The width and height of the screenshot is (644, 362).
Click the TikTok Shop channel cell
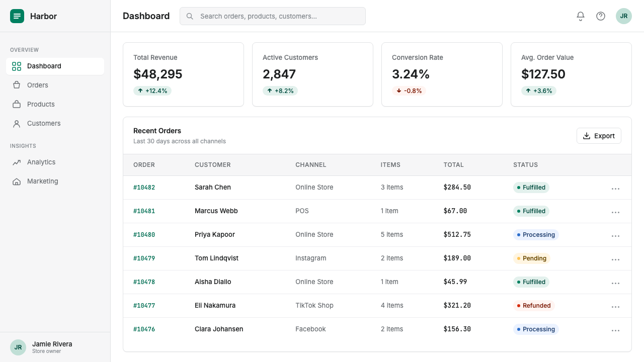pyautogui.click(x=314, y=306)
